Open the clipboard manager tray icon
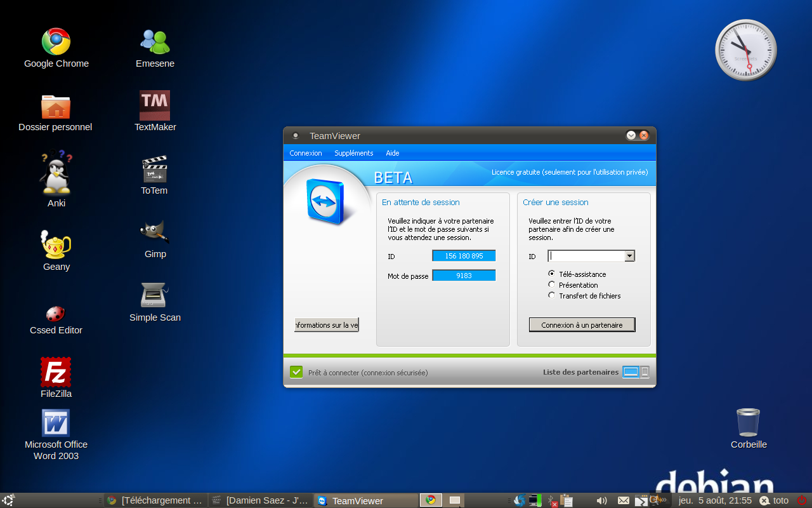The width and height of the screenshot is (812, 508). click(566, 500)
